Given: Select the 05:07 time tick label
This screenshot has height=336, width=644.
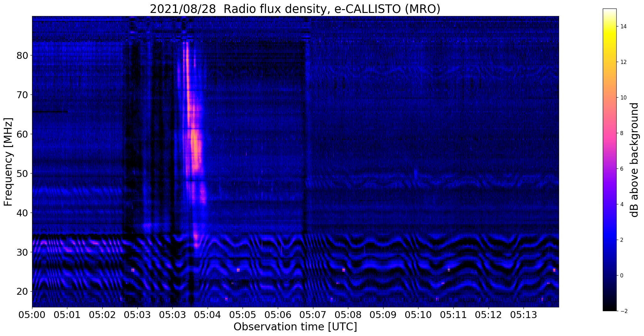Looking at the screenshot, I should 313,315.
